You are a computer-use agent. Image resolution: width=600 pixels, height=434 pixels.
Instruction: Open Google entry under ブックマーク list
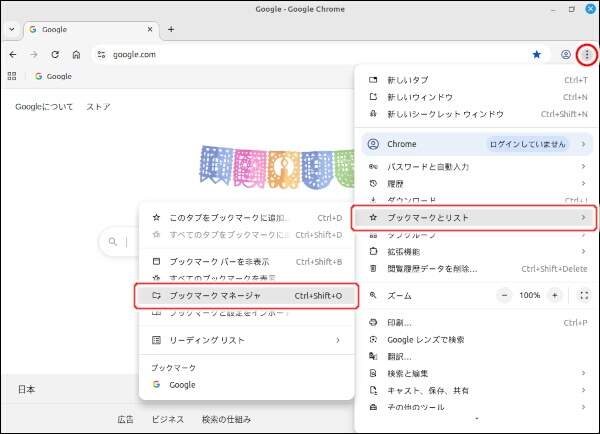pyautogui.click(x=247, y=385)
